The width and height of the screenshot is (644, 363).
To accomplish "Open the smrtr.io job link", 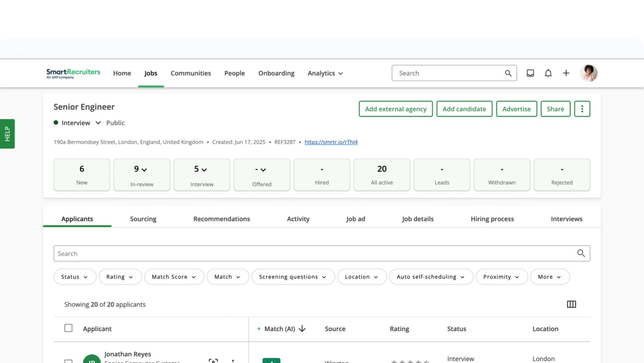I will [331, 142].
